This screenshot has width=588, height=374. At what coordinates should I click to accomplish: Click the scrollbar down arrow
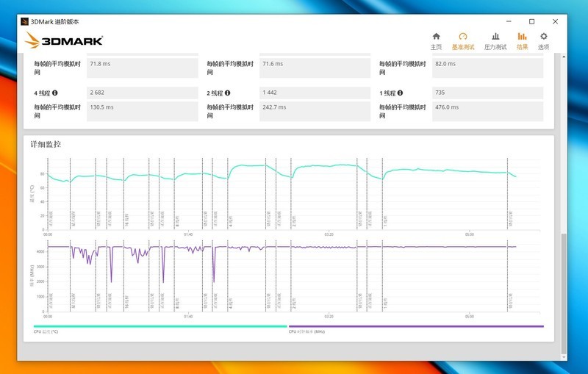(x=564, y=357)
